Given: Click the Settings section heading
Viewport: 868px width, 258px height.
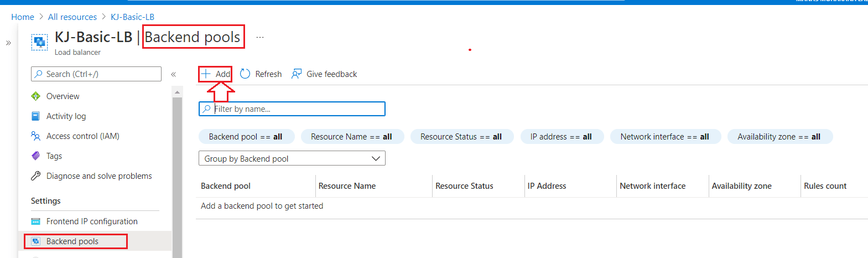Looking at the screenshot, I should pyautogui.click(x=46, y=201).
